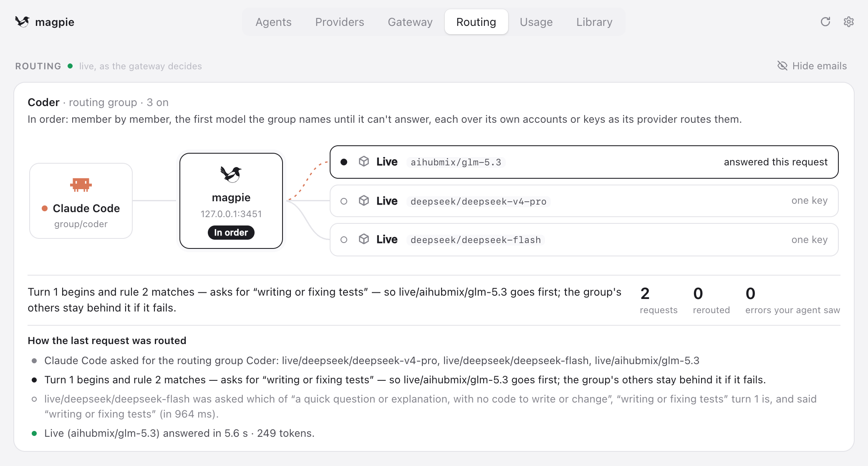This screenshot has height=466, width=868.
Task: Toggle Hide emails
Action: coord(812,66)
